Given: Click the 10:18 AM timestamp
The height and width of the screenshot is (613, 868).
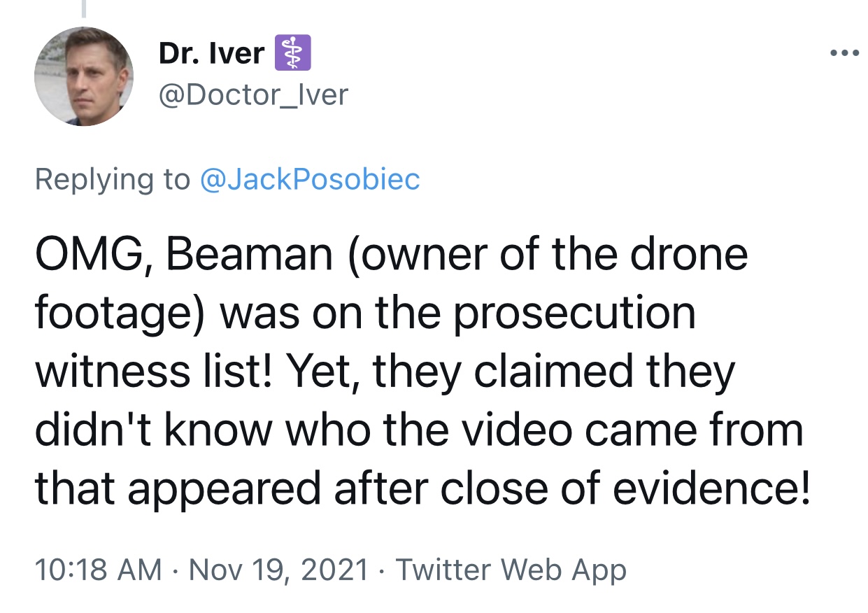Looking at the screenshot, I should tap(99, 570).
